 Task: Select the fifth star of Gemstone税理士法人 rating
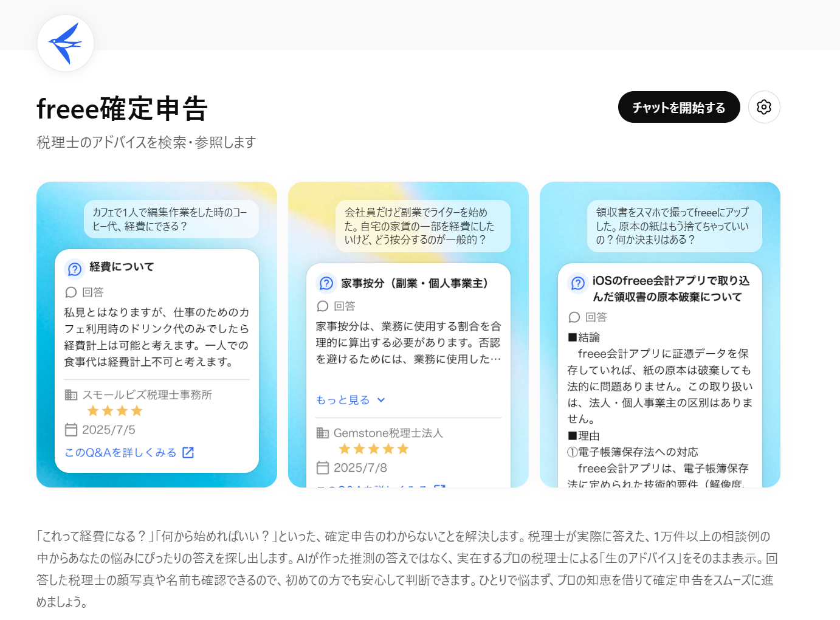(402, 449)
